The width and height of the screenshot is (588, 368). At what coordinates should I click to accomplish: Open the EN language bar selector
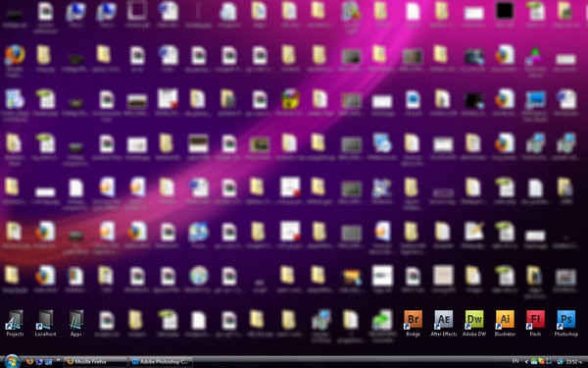(x=515, y=361)
